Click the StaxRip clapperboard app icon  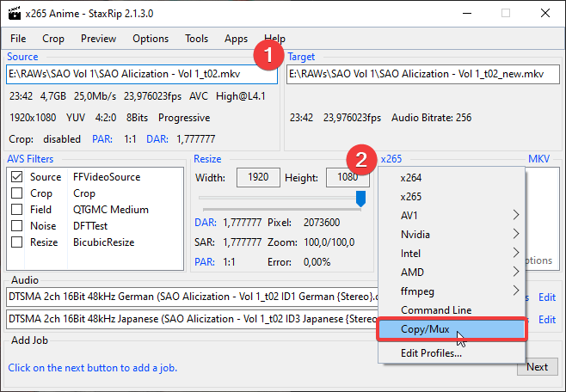15,13
